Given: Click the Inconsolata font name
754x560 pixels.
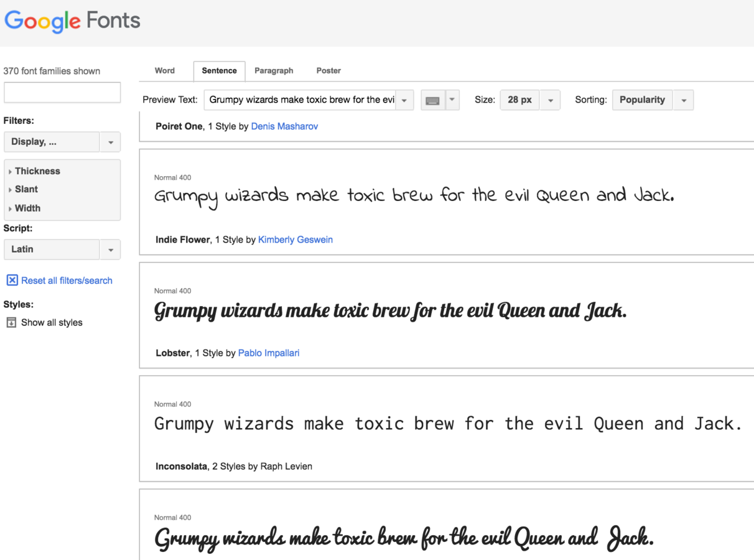Looking at the screenshot, I should (181, 466).
